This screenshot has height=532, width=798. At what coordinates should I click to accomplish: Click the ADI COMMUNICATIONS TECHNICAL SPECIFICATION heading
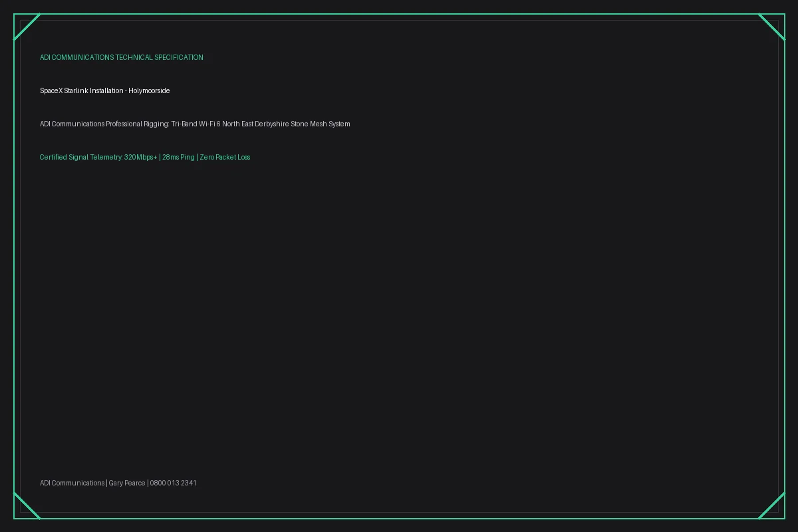coord(122,57)
